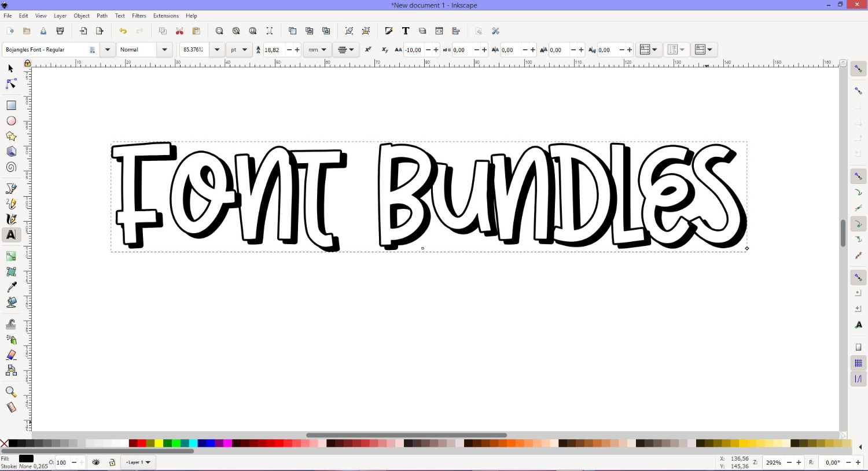Viewport: 868px width, 471px height.
Task: Open the font size unit pt dropdown
Action: (x=239, y=50)
